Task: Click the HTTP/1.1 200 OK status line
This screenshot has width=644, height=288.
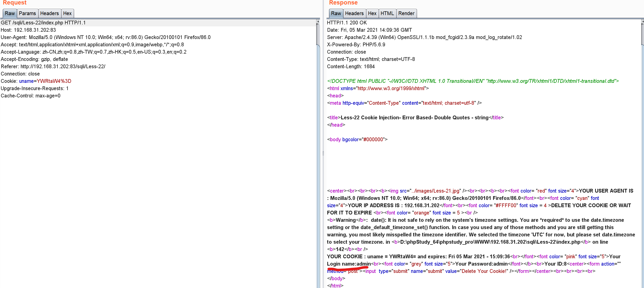Action: click(347, 23)
